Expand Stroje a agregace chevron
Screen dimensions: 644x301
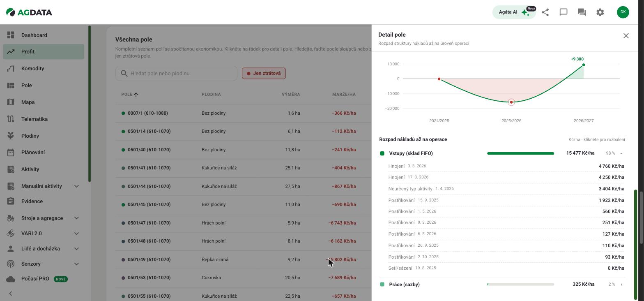tap(76, 218)
